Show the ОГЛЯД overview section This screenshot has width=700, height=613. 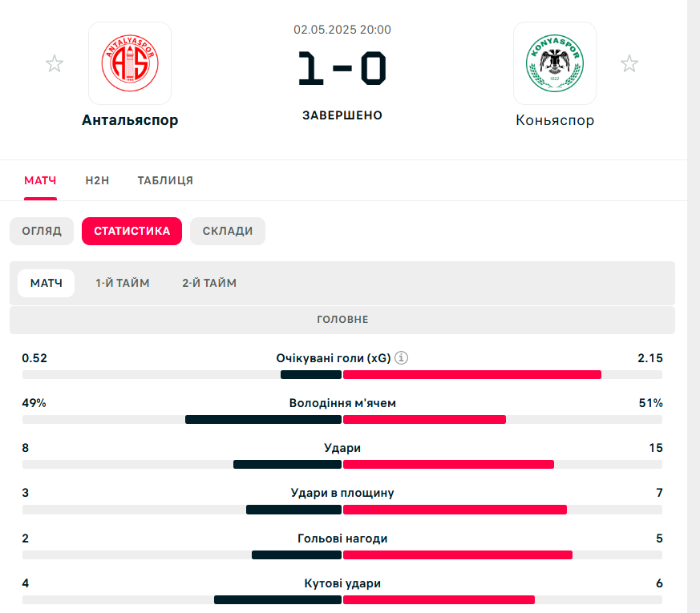(42, 231)
